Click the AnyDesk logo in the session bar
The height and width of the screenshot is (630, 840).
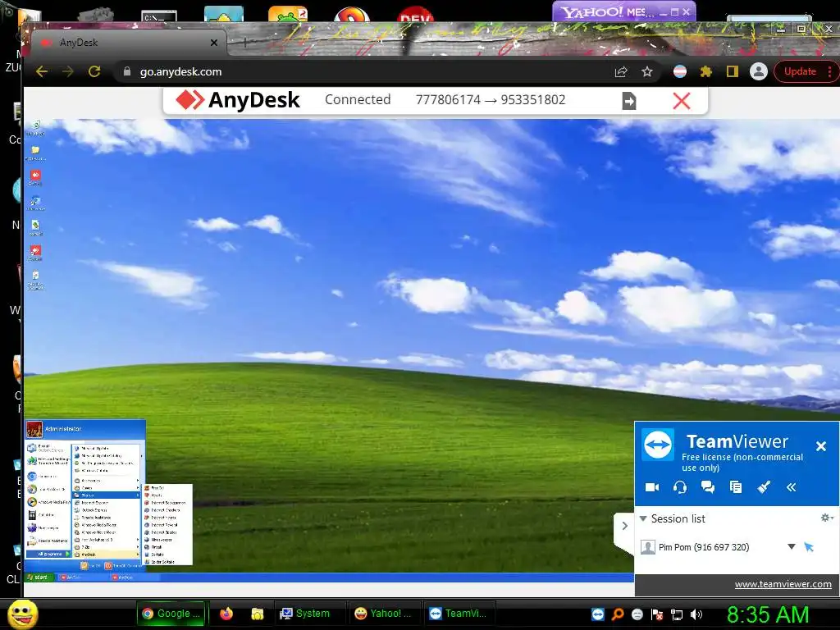[x=238, y=100]
